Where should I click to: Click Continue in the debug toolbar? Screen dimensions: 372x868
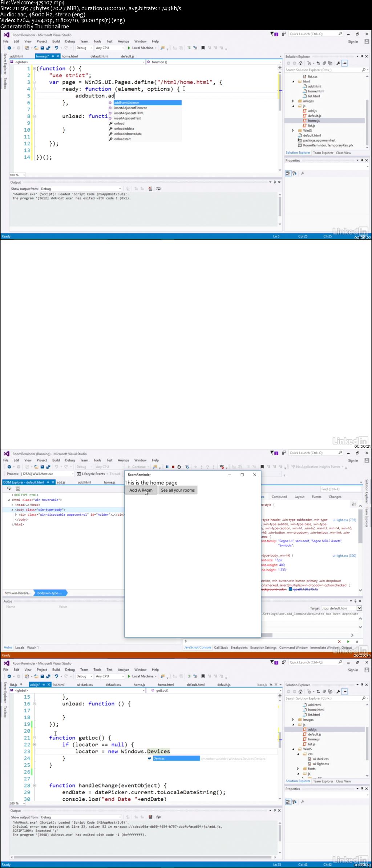pyautogui.click(x=138, y=467)
